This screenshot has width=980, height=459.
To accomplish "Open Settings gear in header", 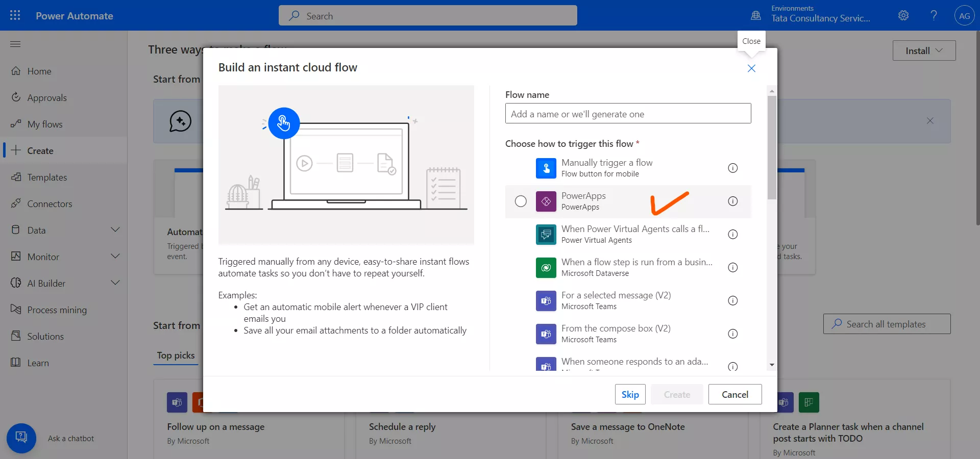I will [x=903, y=15].
